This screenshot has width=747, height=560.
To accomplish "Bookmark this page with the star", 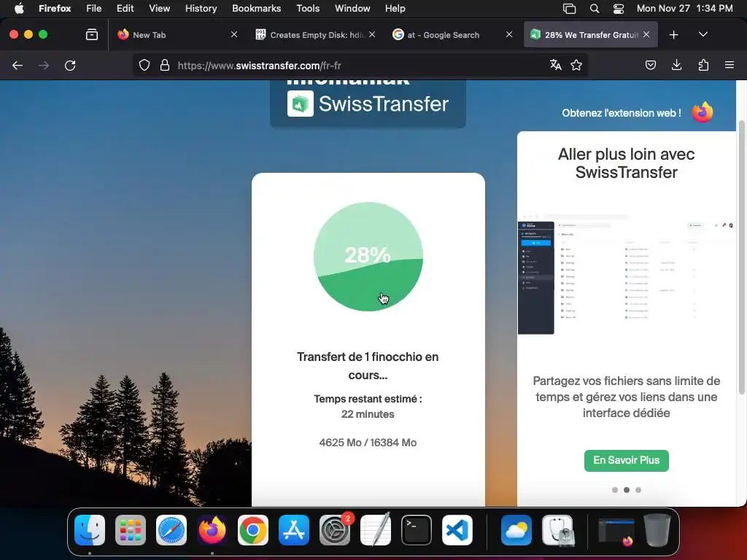I will pyautogui.click(x=576, y=65).
